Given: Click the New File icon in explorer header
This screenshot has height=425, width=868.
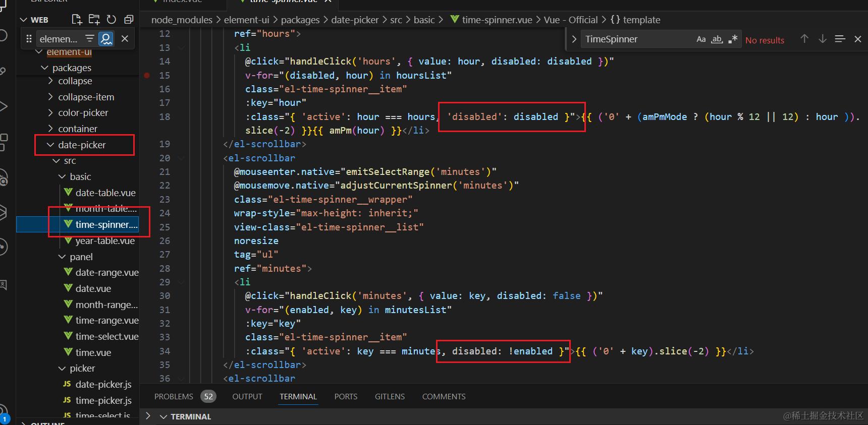Looking at the screenshot, I should click(x=77, y=19).
